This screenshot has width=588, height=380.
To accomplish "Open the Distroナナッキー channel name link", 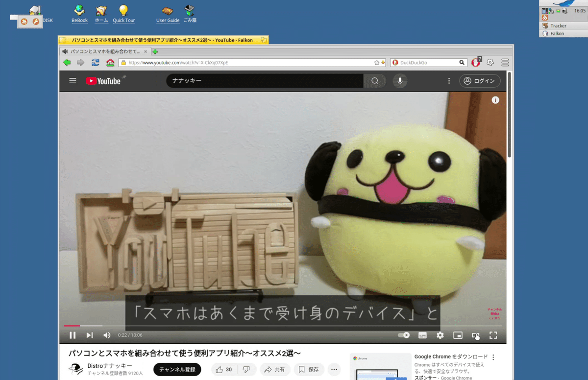I will (x=110, y=366).
